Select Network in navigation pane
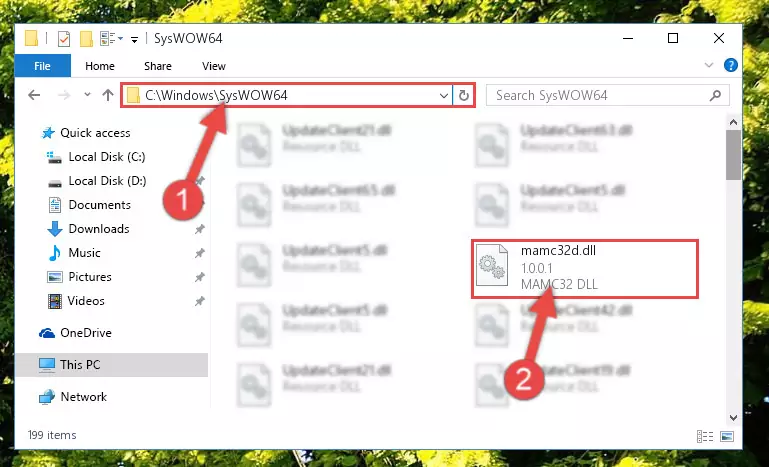769x467 pixels. (x=83, y=396)
